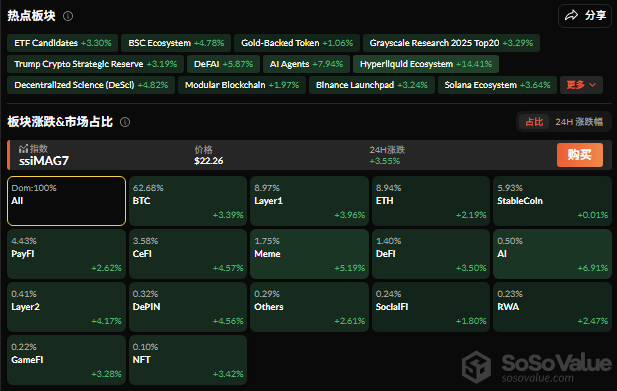The height and width of the screenshot is (391, 617).
Task: Open Trump Crypto Strategic Reserve tag
Action: pos(95,64)
